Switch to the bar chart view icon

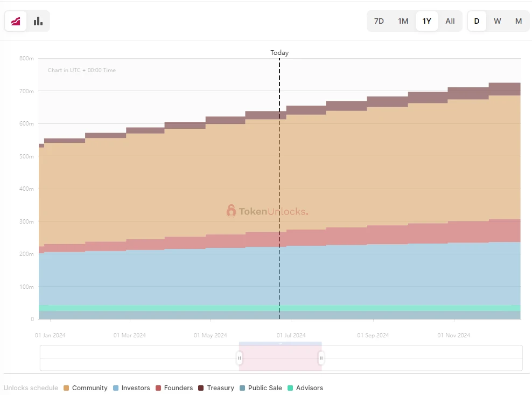click(38, 21)
